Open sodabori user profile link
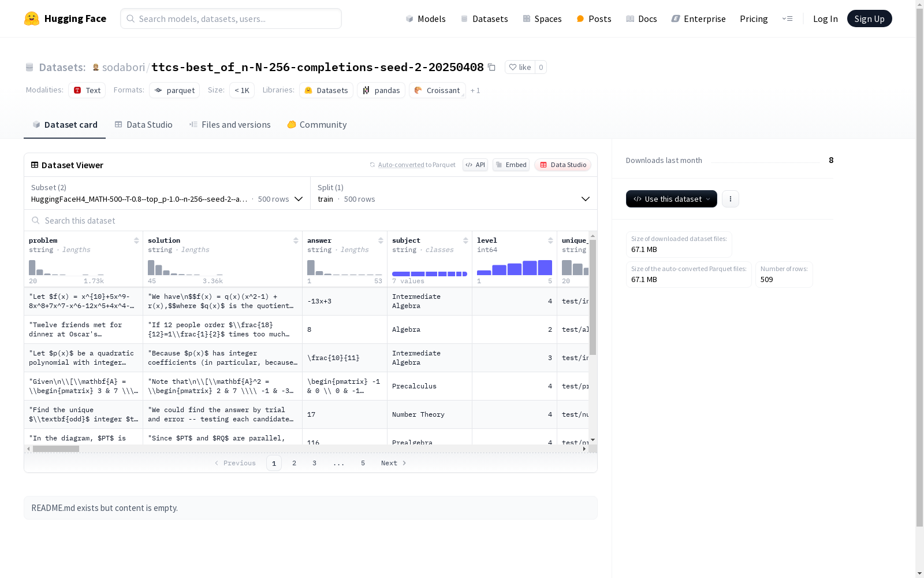 click(x=124, y=68)
